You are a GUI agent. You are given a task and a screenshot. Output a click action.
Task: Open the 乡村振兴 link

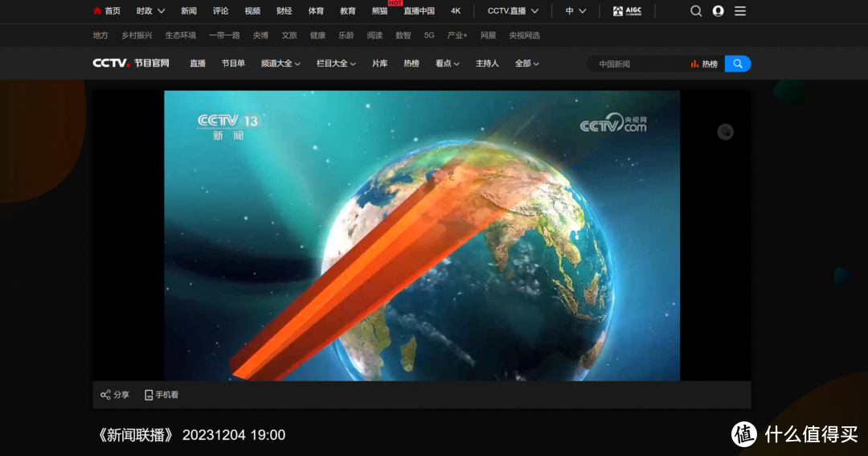[137, 35]
